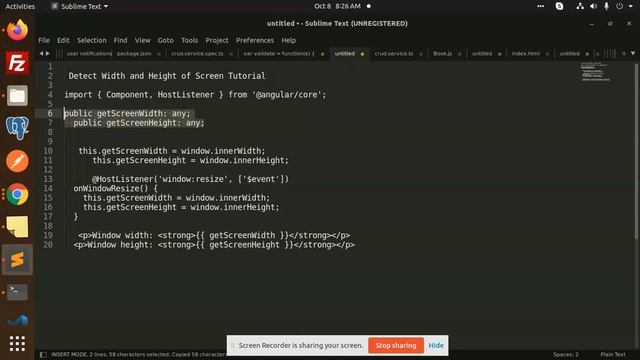Click the line 'Detect Width and Height of Screen Tutorial'
This screenshot has width=640, height=360.
click(x=167, y=76)
